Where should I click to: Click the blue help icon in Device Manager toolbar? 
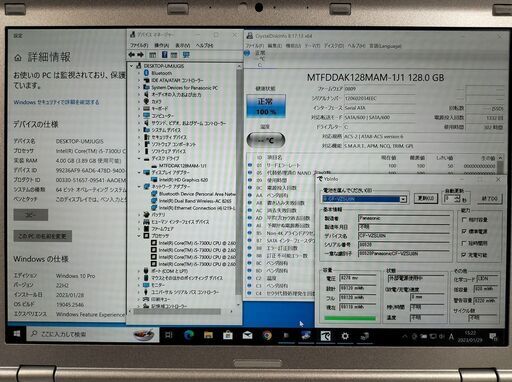click(164, 55)
